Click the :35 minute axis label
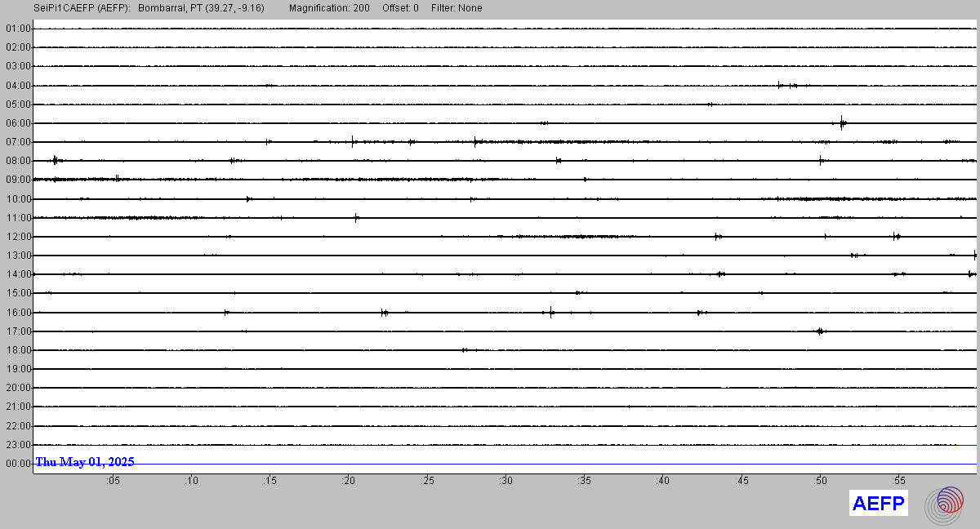 click(x=585, y=482)
